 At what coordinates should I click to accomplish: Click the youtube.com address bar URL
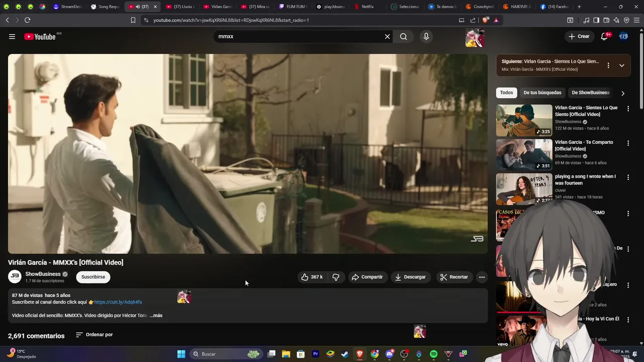coord(231,20)
